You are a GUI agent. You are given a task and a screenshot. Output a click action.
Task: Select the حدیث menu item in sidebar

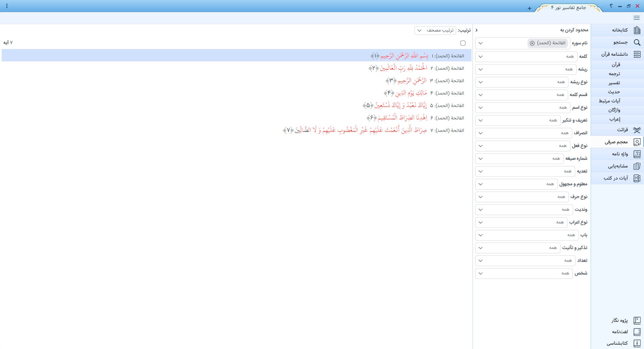point(614,92)
